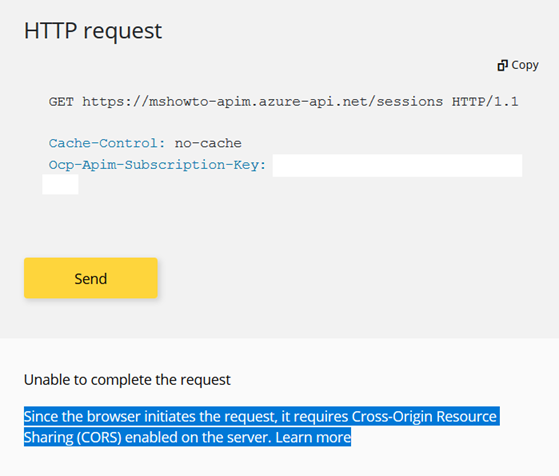
Task: Send the HTTP request
Action: pyautogui.click(x=91, y=278)
